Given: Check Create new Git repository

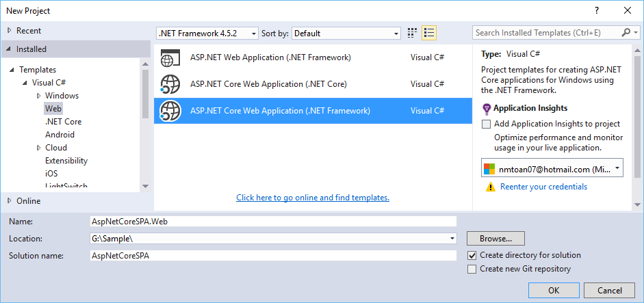Looking at the screenshot, I should coord(472,269).
